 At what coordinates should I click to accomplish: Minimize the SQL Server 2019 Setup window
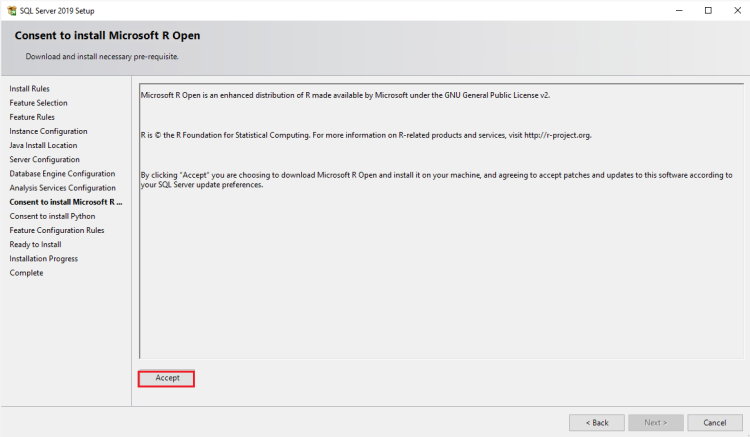[x=679, y=11]
